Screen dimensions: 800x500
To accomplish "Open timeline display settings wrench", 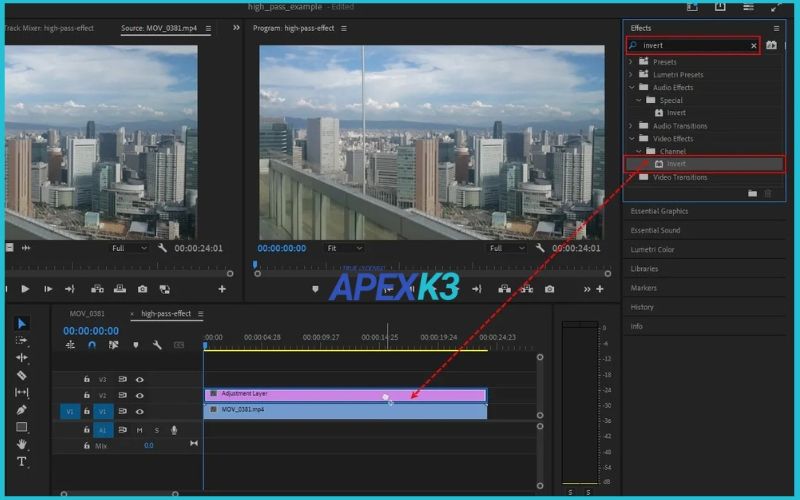I will (157, 345).
